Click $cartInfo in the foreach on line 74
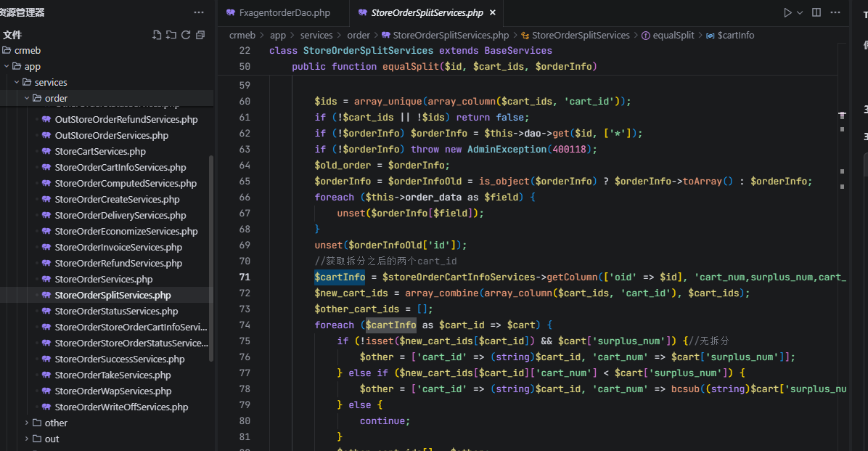 391,325
